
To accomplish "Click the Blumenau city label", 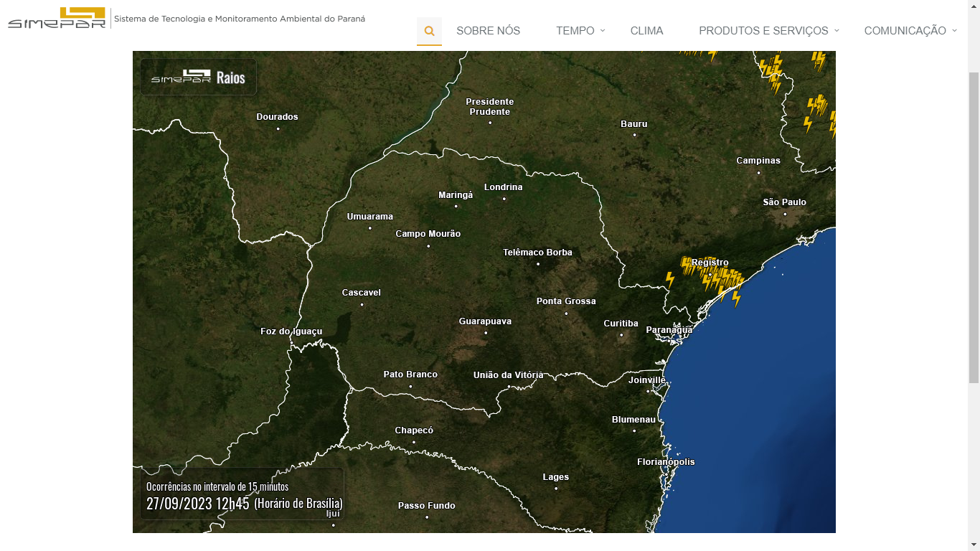I will tap(634, 420).
